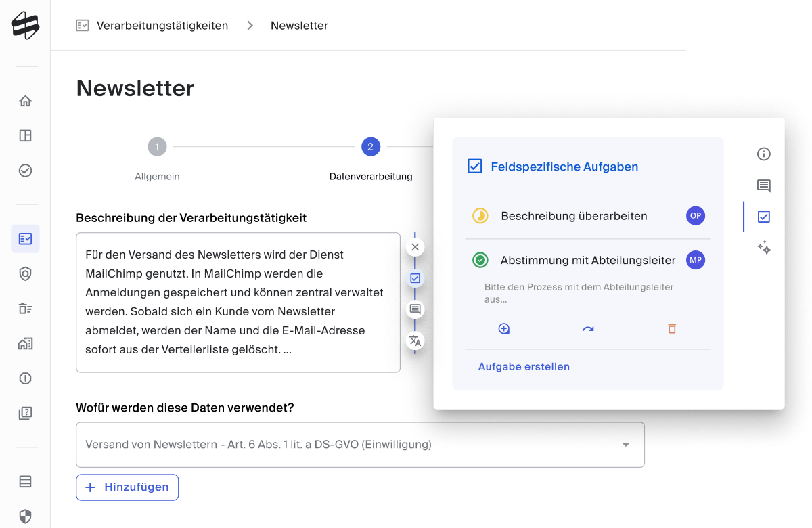Screen dimensions: 812x528
Task: Open the Beschreibung überarbeiten task
Action: (x=574, y=216)
